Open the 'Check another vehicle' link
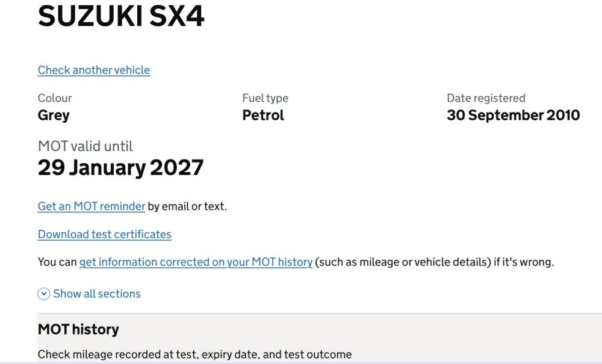 point(94,70)
